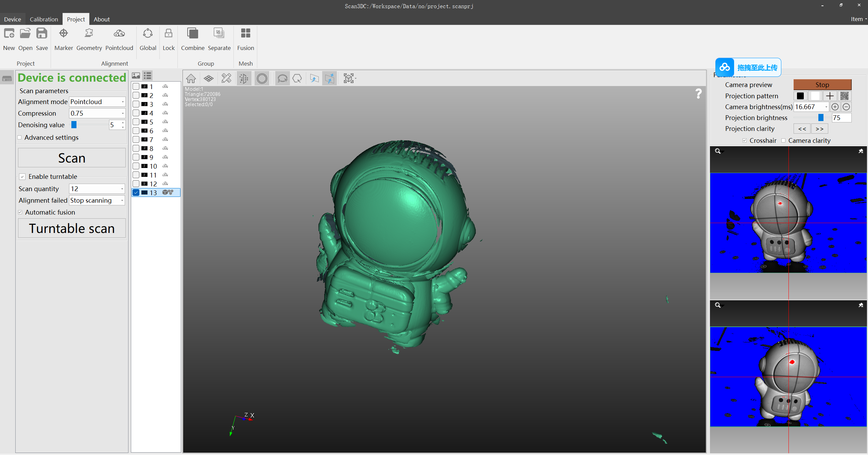Open the Alignment mode dropdown

[x=97, y=102]
